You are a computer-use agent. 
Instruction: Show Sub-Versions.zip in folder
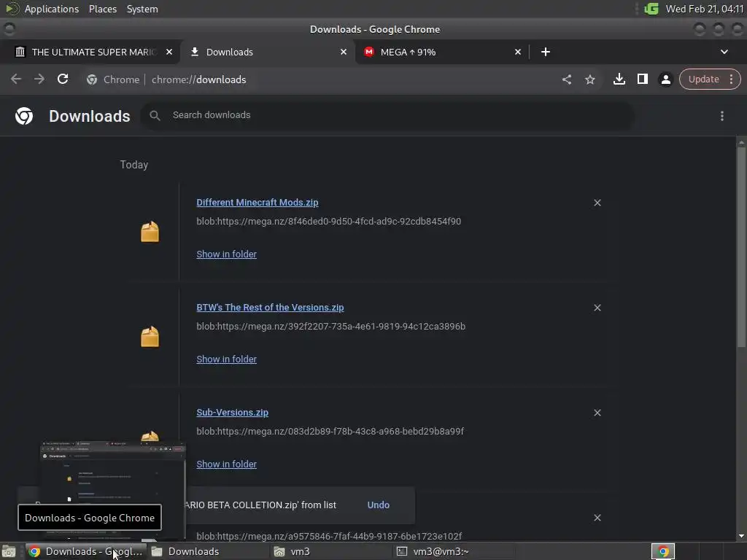pyautogui.click(x=226, y=464)
